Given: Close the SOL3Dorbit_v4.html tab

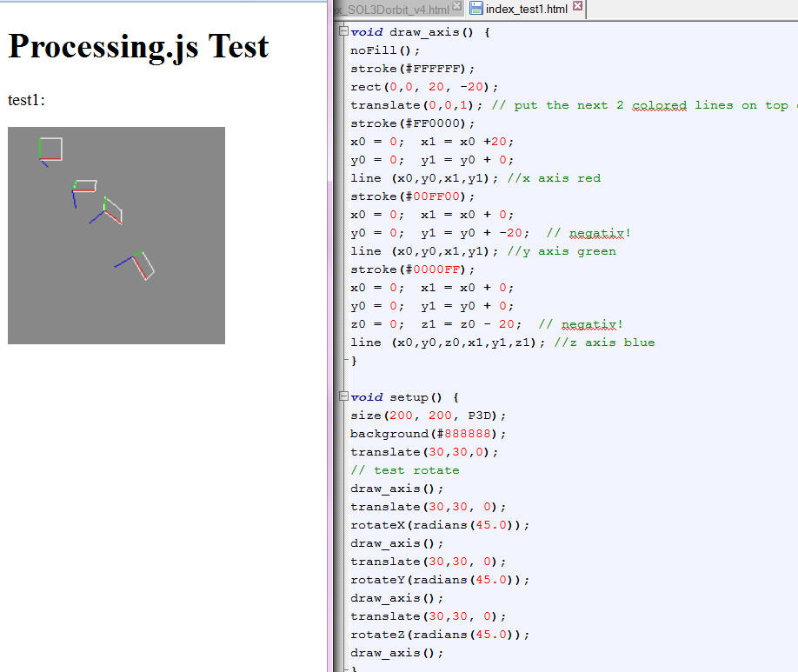Looking at the screenshot, I should tap(457, 7).
